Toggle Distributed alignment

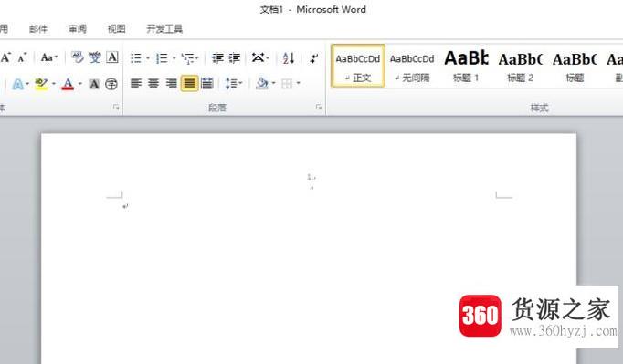coord(207,83)
